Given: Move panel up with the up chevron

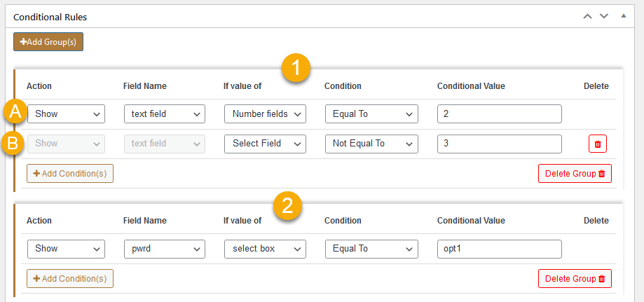Looking at the screenshot, I should (588, 16).
